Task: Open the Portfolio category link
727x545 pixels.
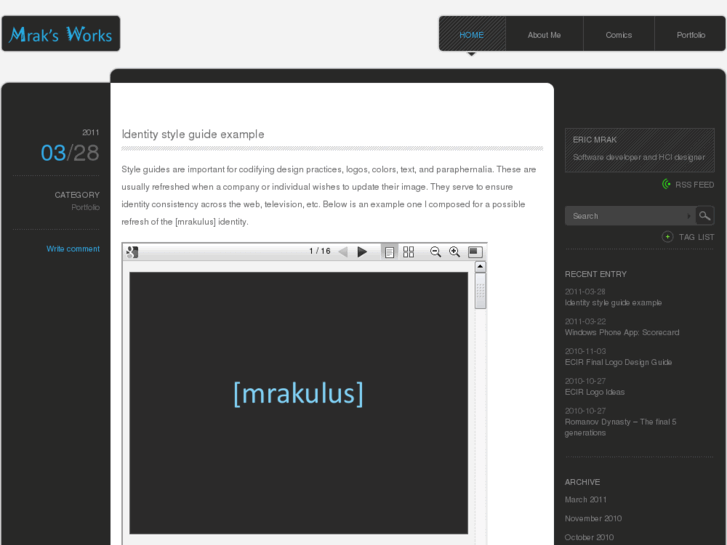Action: [85, 207]
